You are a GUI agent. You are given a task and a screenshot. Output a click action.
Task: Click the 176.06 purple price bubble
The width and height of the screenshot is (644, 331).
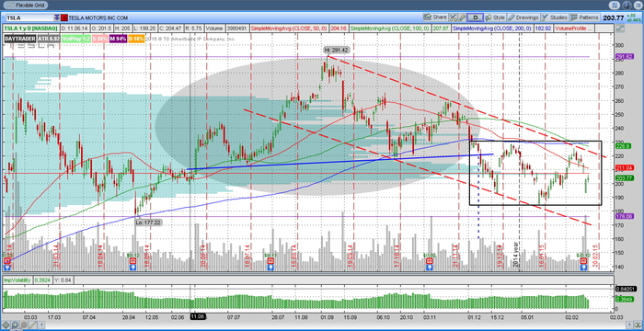click(x=624, y=216)
